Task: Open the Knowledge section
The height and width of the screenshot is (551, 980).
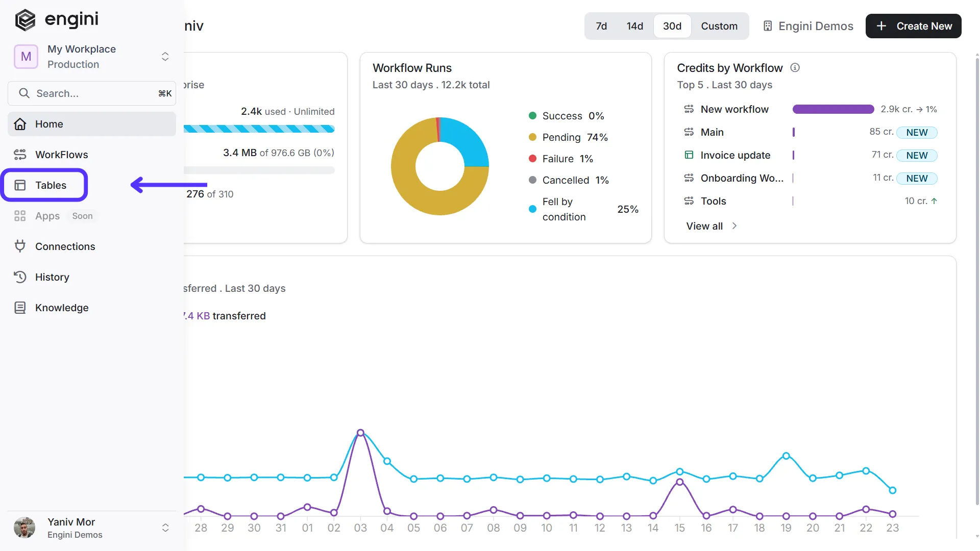Action: click(92, 308)
